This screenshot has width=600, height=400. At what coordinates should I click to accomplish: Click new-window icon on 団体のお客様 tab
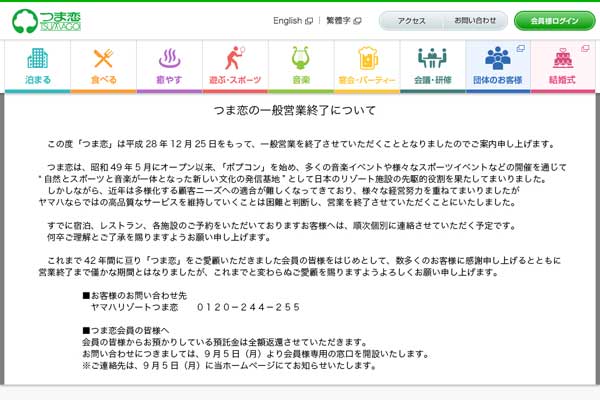coord(521,48)
